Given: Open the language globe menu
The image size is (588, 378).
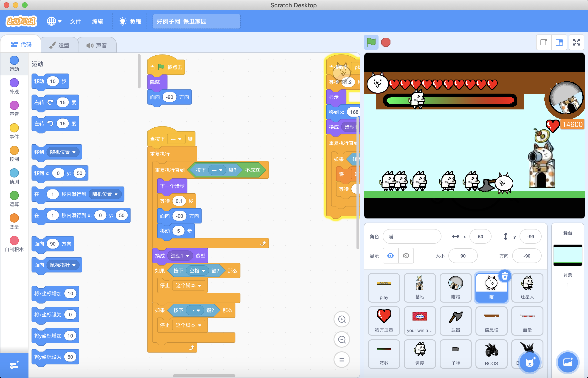Looking at the screenshot, I should 54,21.
